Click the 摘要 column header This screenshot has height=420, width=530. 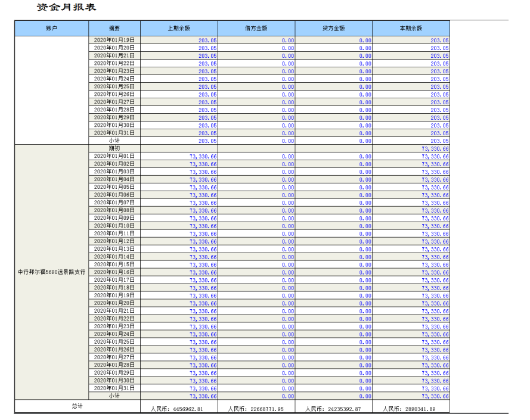pos(114,29)
